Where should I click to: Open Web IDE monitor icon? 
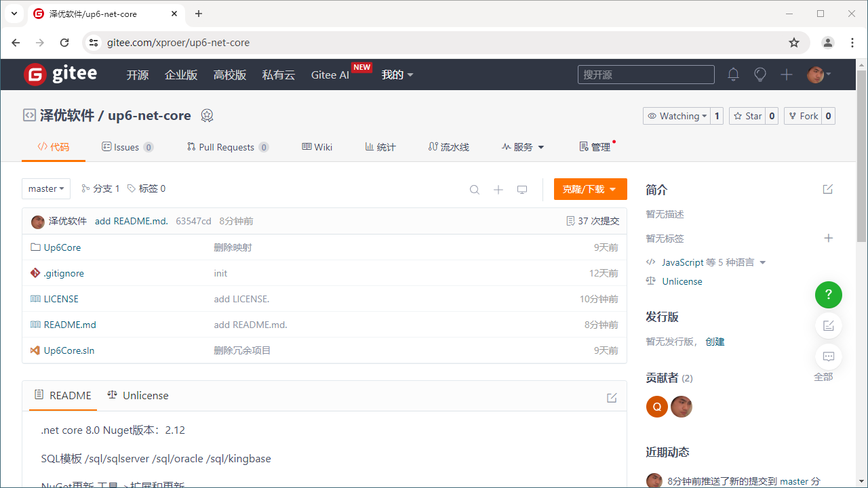point(522,190)
